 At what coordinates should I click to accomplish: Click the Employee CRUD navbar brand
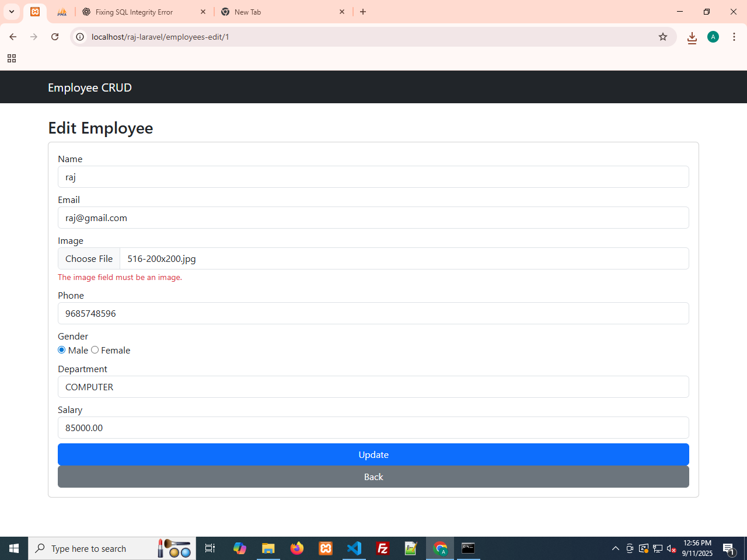tap(90, 87)
